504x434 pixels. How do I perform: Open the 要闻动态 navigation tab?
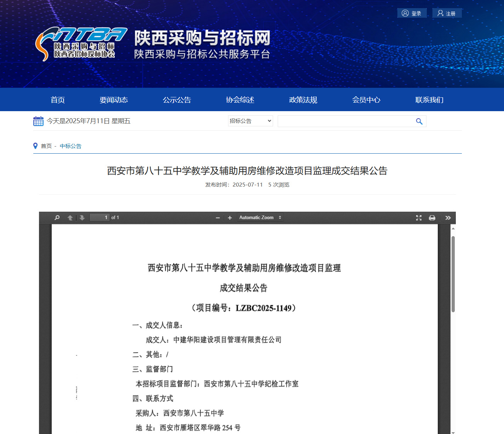(114, 100)
